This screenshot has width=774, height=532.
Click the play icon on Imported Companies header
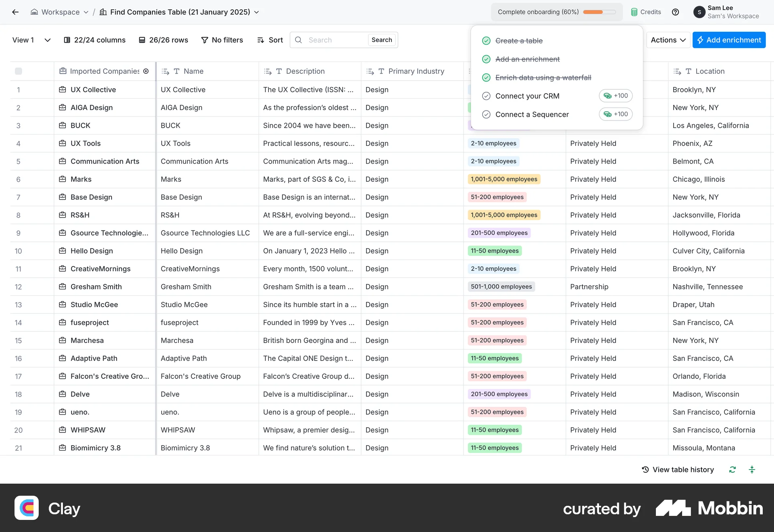pyautogui.click(x=146, y=71)
